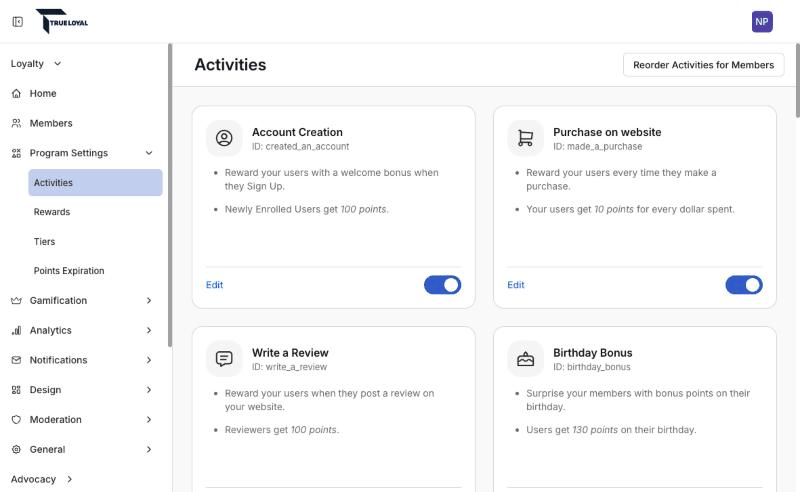Expand the Analytics chevron
Image resolution: width=800 pixels, height=492 pixels.
coord(149,330)
